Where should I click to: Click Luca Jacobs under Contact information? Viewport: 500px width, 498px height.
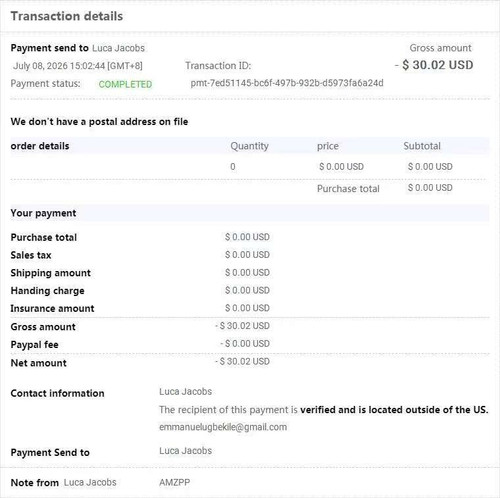point(185,392)
